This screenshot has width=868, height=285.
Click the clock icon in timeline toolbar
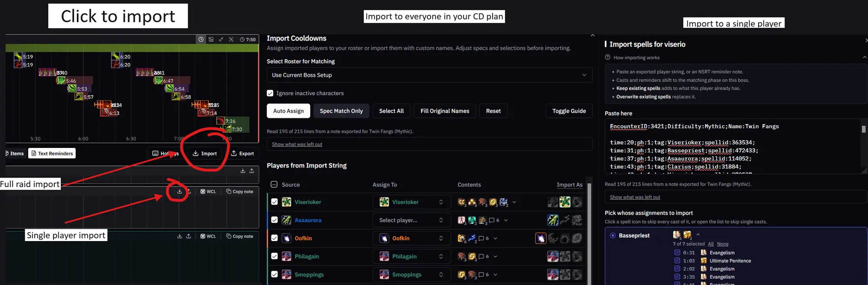click(x=201, y=39)
